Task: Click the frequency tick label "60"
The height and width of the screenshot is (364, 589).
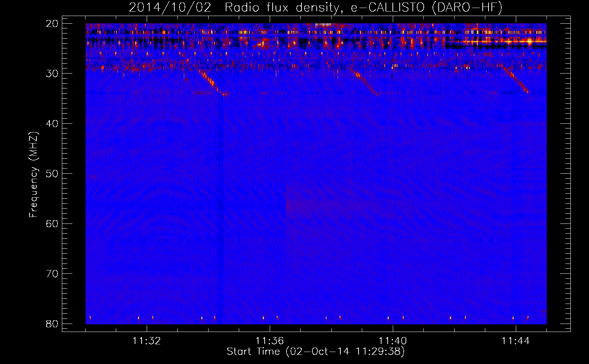Action: (x=52, y=223)
